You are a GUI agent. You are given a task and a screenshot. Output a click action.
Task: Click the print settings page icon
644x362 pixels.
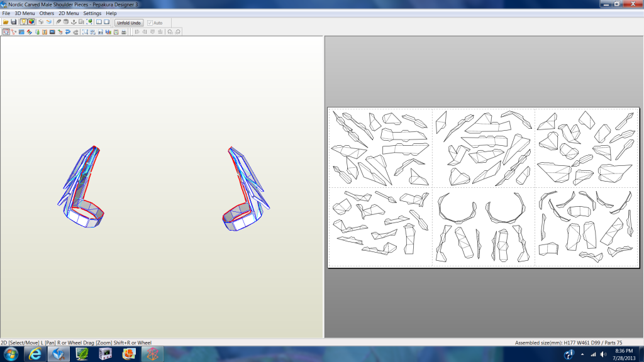click(x=116, y=31)
